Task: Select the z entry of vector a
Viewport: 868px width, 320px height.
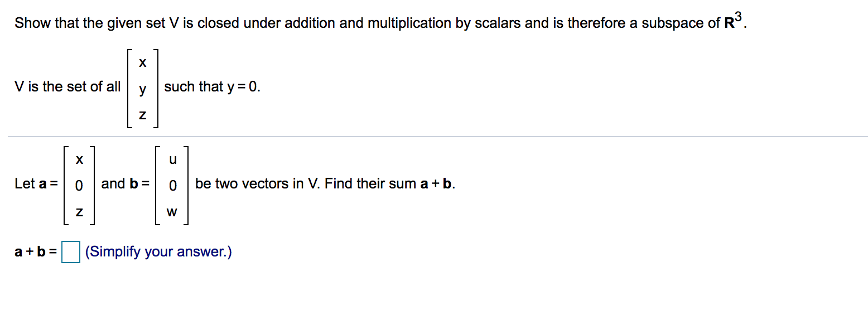Action: click(79, 212)
